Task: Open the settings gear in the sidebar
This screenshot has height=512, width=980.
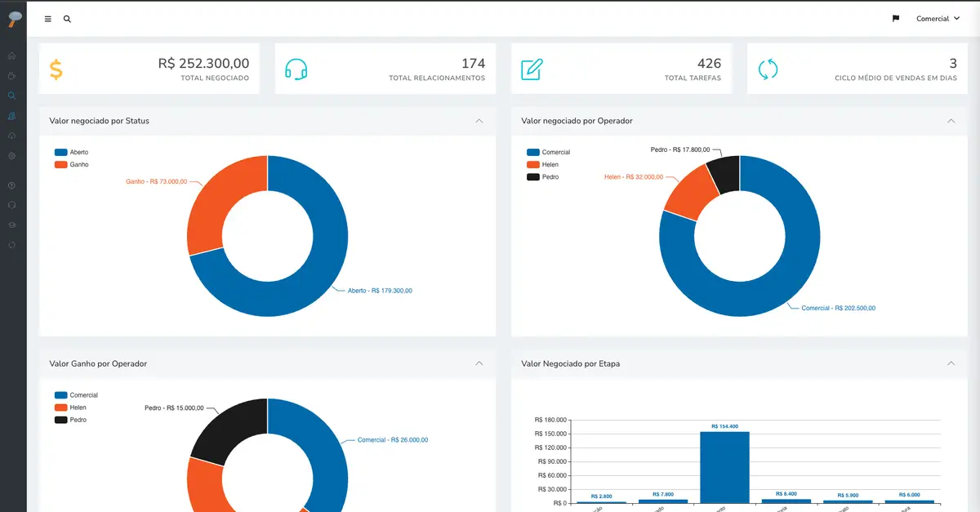Action: click(12, 155)
